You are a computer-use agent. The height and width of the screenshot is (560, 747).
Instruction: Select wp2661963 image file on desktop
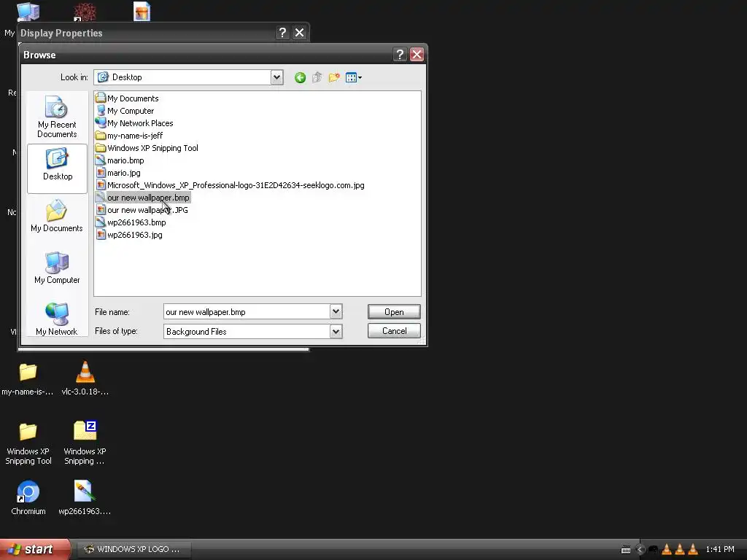pyautogui.click(x=85, y=498)
